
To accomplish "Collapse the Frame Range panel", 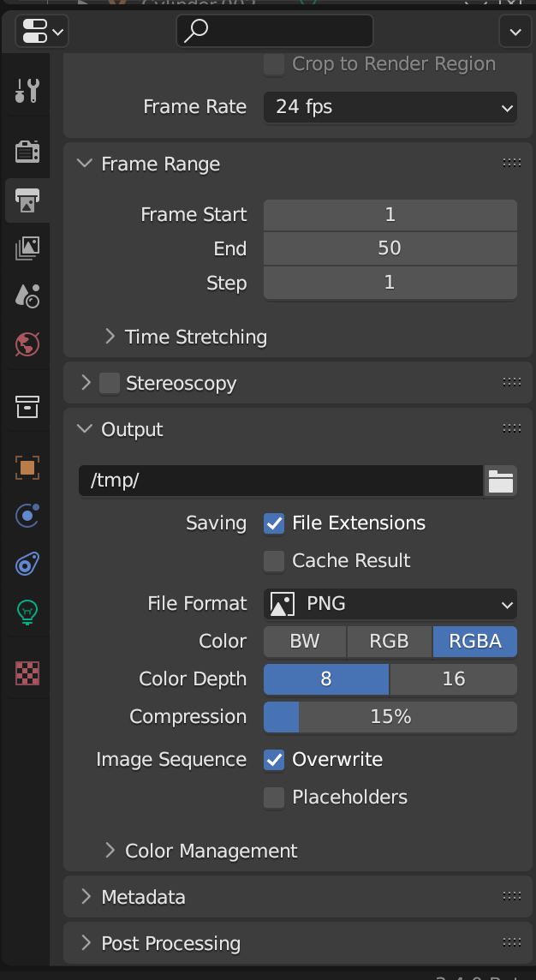I will [84, 164].
